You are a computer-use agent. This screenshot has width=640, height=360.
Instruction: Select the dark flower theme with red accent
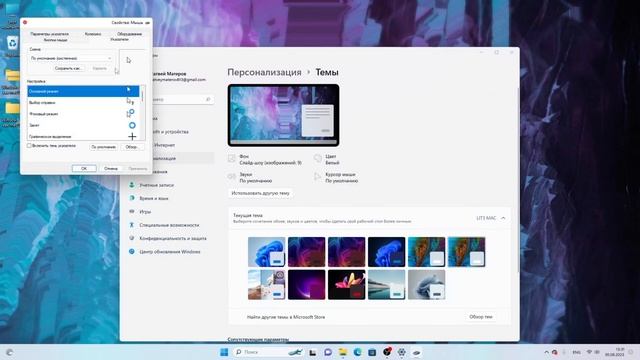pyautogui.click(x=347, y=284)
